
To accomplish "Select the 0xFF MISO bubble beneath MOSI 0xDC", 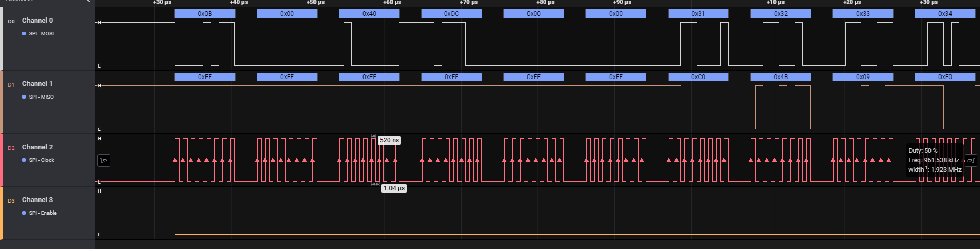I will click(452, 77).
